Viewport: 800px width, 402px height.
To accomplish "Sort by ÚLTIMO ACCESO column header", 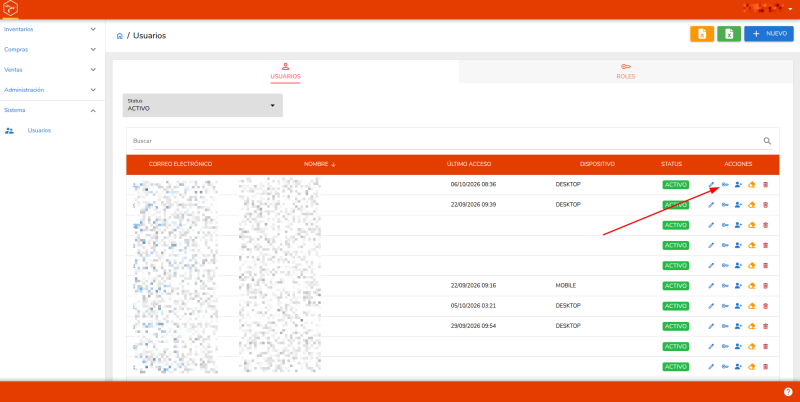I will point(469,164).
